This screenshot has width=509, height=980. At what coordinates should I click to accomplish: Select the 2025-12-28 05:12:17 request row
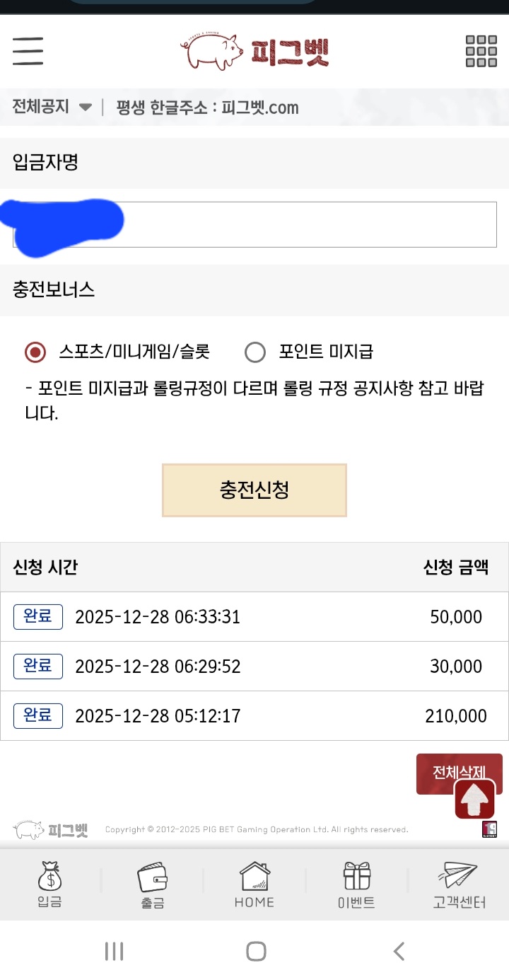click(255, 716)
